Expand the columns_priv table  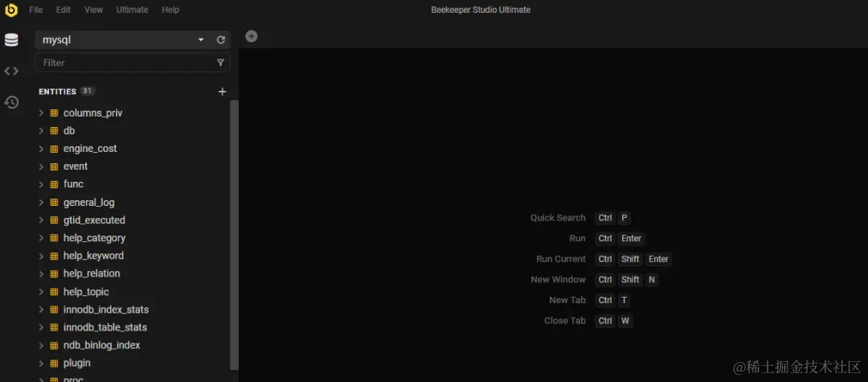coord(41,113)
